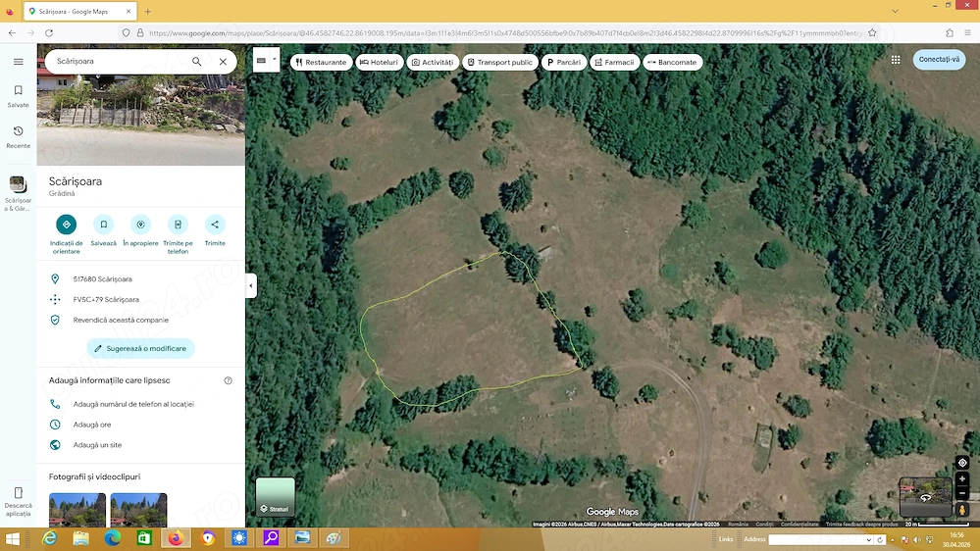The width and height of the screenshot is (980, 551).
Task: Open Street View preview thumbnail
Action: pos(926,497)
